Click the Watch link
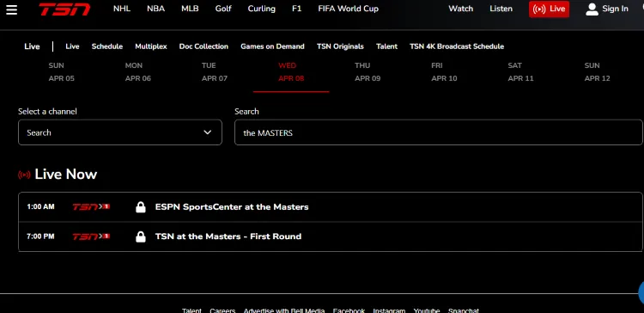 pos(461,9)
